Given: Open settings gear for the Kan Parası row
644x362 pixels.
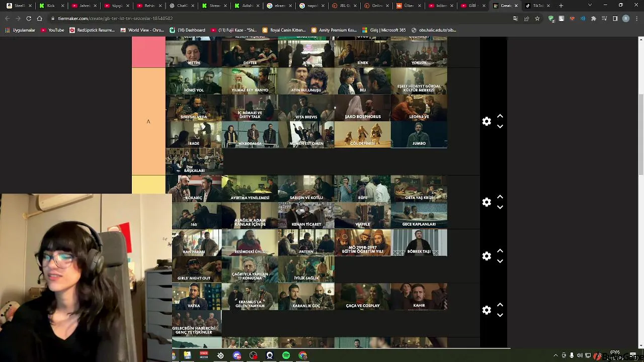Looking at the screenshot, I should [487, 256].
